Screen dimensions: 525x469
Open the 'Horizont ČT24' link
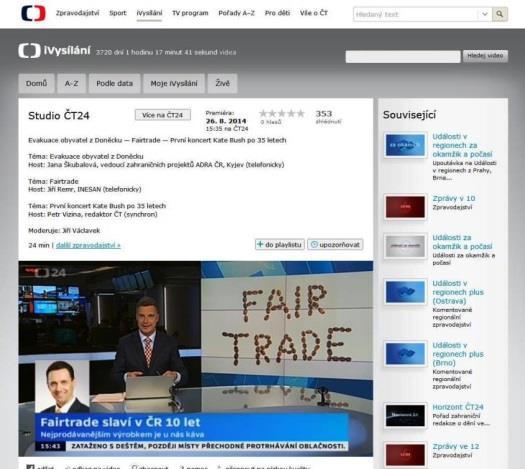pos(458,407)
